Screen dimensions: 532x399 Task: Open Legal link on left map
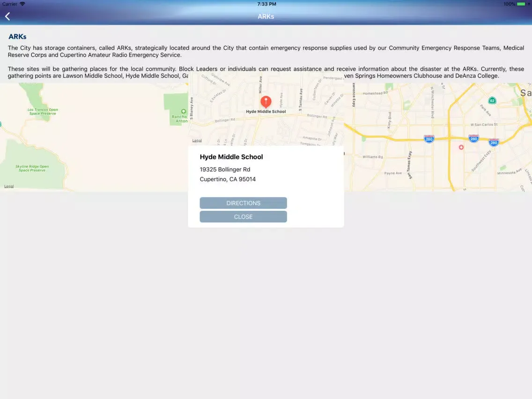(9, 186)
